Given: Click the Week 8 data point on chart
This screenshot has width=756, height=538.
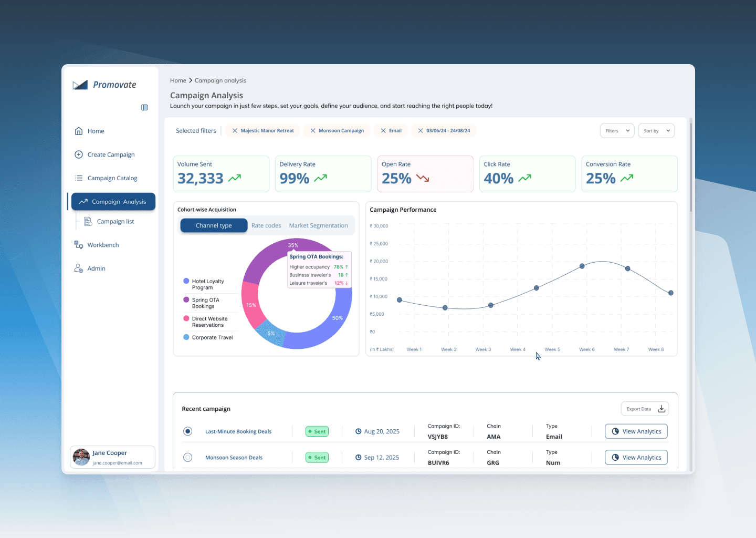Looking at the screenshot, I should click(x=671, y=293).
